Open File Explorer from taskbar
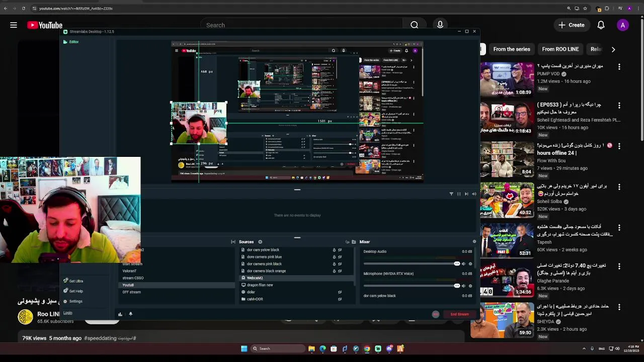The height and width of the screenshot is (362, 644). (x=311, y=348)
